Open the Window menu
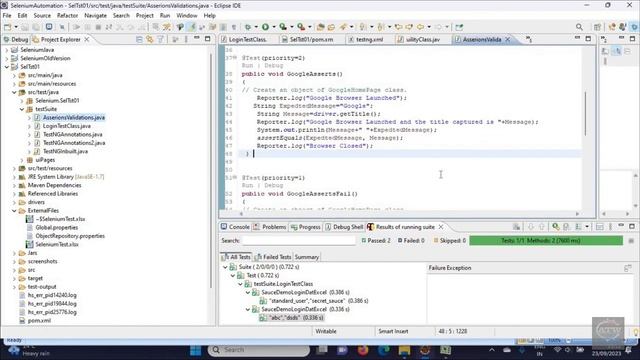 tap(187, 16)
